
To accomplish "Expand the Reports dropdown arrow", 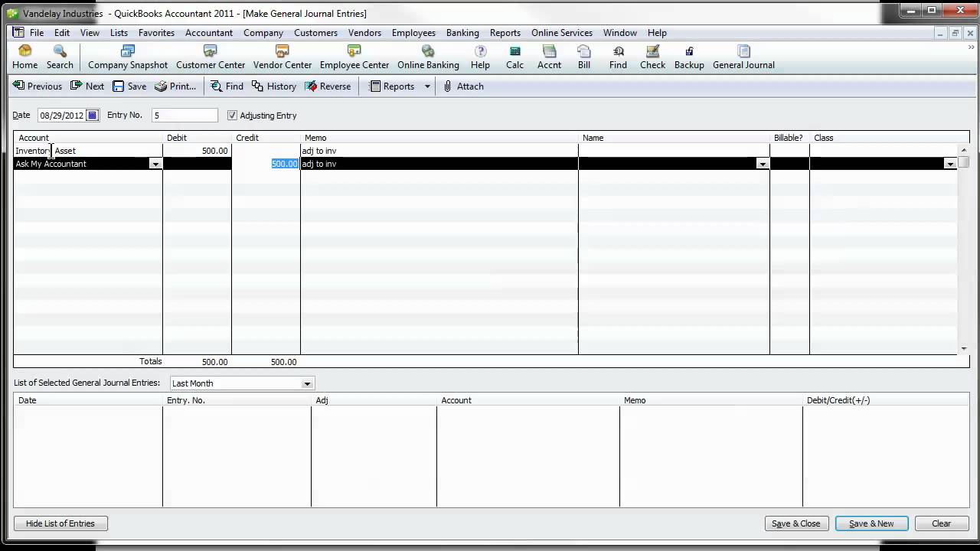I will click(427, 86).
